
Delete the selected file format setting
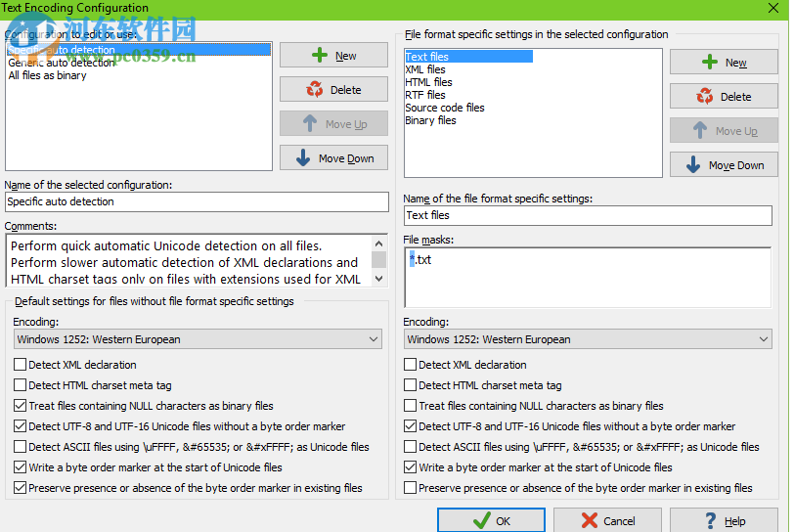724,96
